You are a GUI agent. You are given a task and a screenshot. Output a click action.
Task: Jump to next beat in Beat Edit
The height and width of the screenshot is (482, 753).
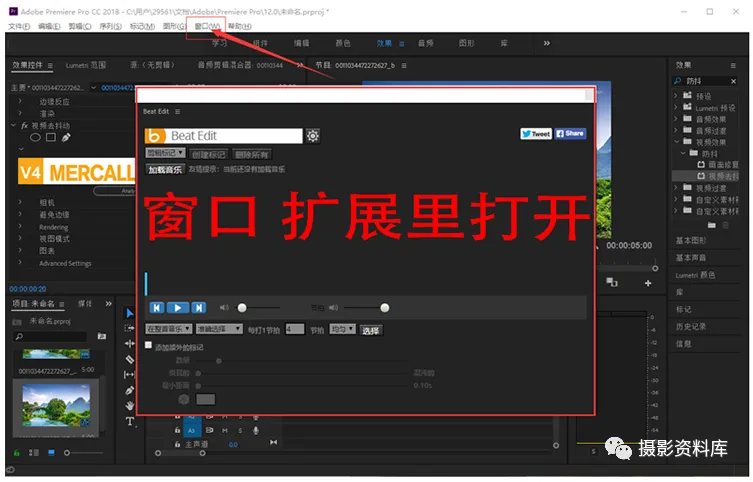199,308
